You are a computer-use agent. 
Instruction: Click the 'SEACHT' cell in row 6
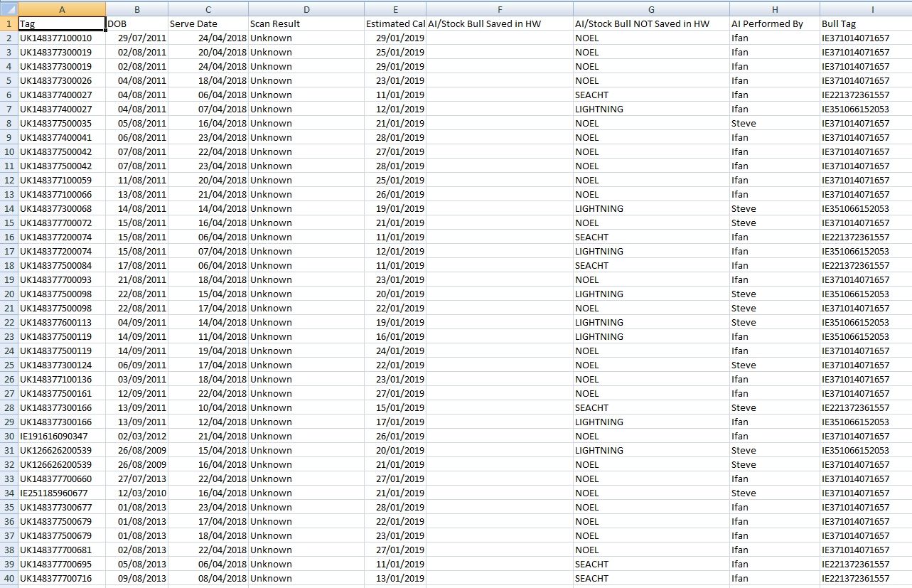coord(651,95)
